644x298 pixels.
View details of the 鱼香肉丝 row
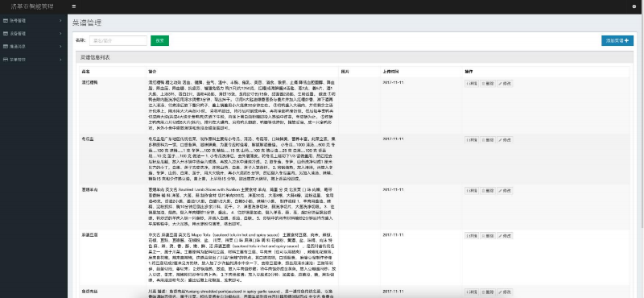tap(472, 292)
